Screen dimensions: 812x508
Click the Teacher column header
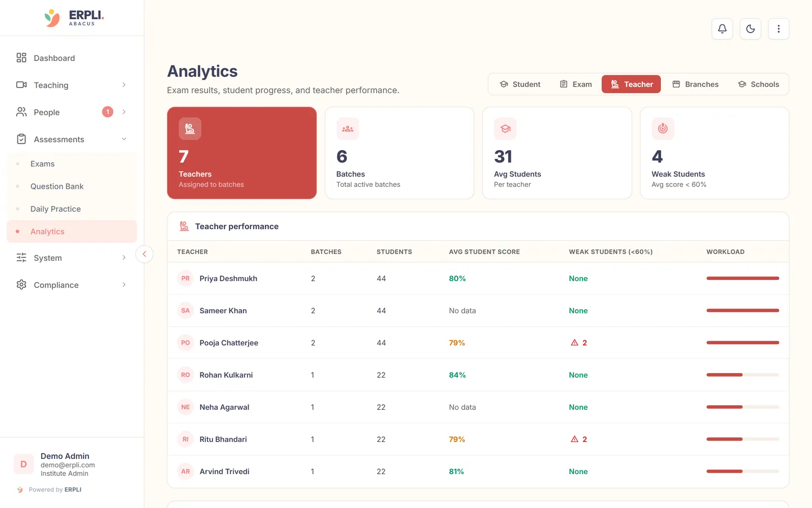[192, 252]
